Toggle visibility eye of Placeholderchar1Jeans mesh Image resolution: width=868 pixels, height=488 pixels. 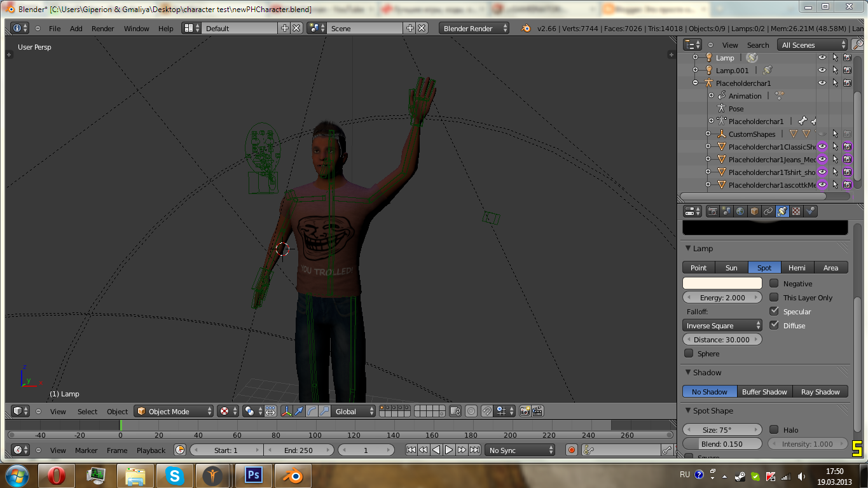[x=822, y=159]
